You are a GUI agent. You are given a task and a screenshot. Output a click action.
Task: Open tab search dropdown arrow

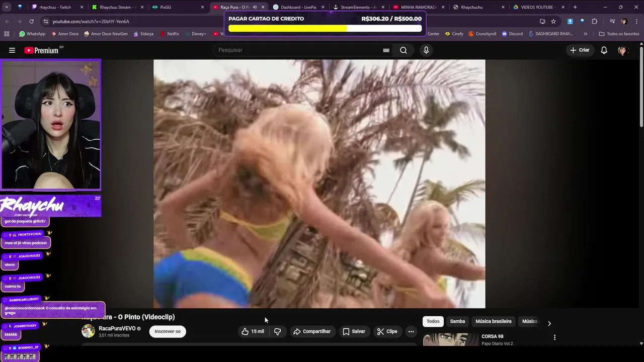tap(7, 7)
